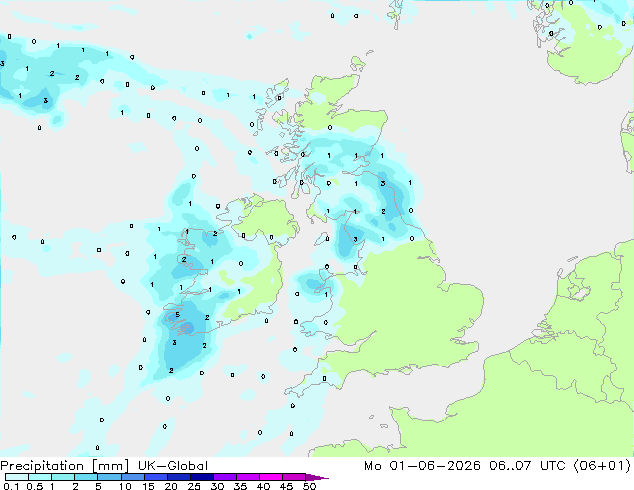Click the 'UK-Global' model name
Image resolution: width=634 pixels, height=490 pixels.
(x=173, y=466)
